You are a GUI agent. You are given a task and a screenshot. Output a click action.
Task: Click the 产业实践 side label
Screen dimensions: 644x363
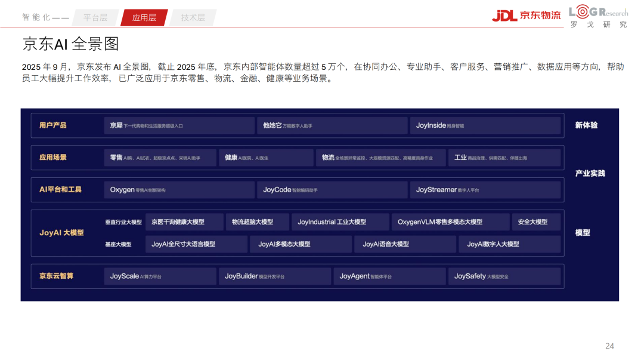coord(590,174)
